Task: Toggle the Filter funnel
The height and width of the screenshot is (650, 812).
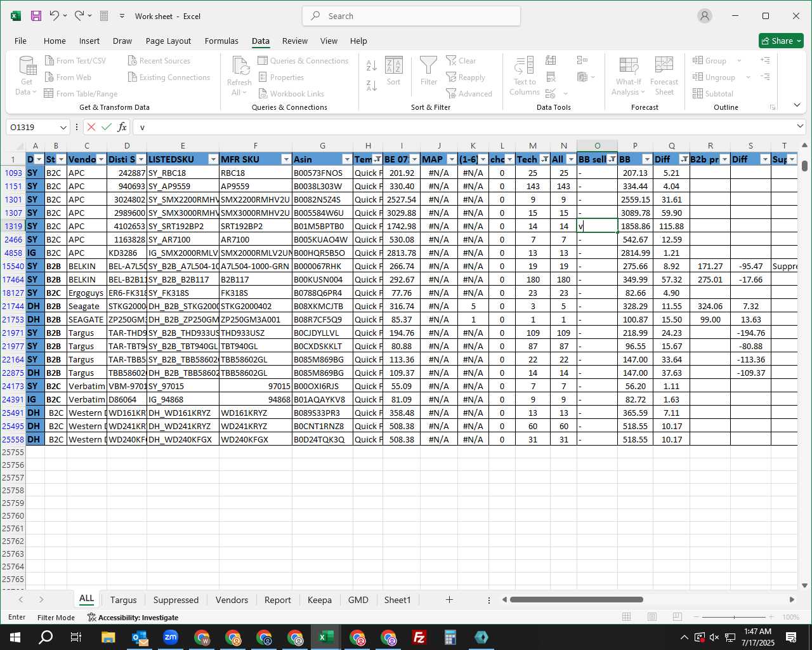Action: (429, 71)
